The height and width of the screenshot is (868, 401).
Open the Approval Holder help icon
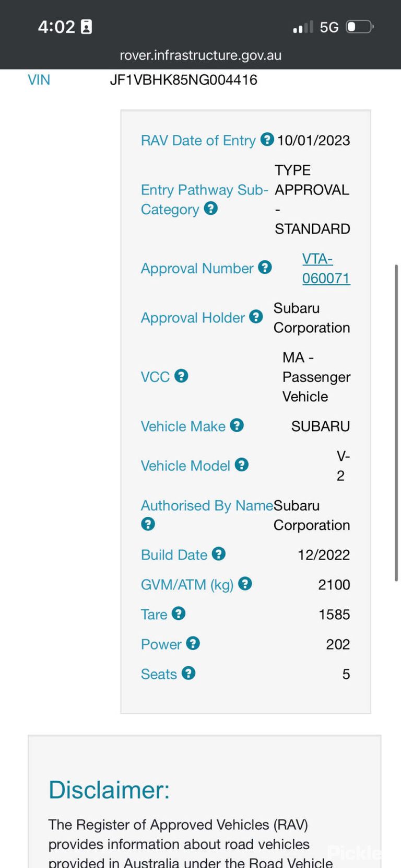click(x=256, y=317)
